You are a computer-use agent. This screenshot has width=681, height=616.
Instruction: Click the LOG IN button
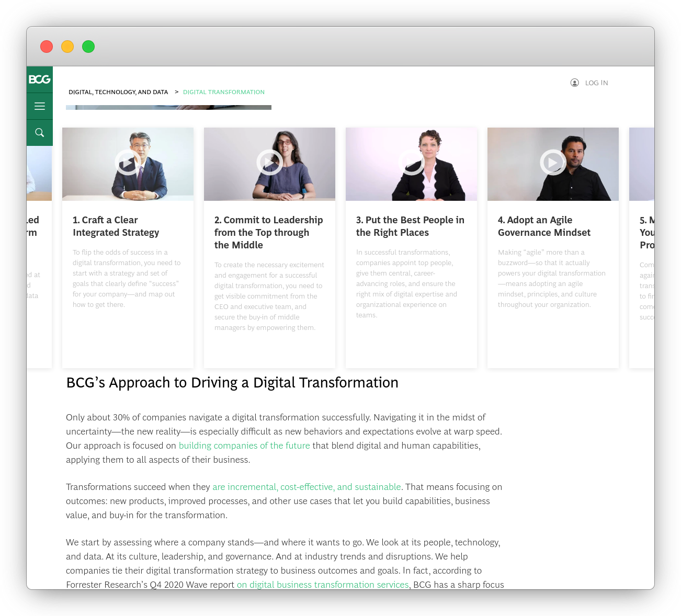pos(597,83)
